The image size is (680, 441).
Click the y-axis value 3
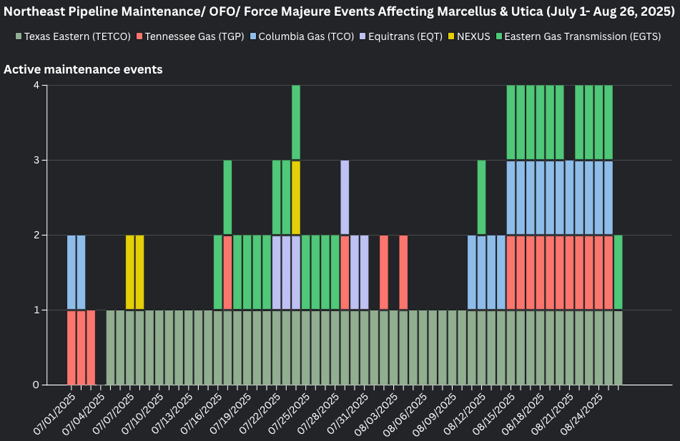pyautogui.click(x=36, y=160)
